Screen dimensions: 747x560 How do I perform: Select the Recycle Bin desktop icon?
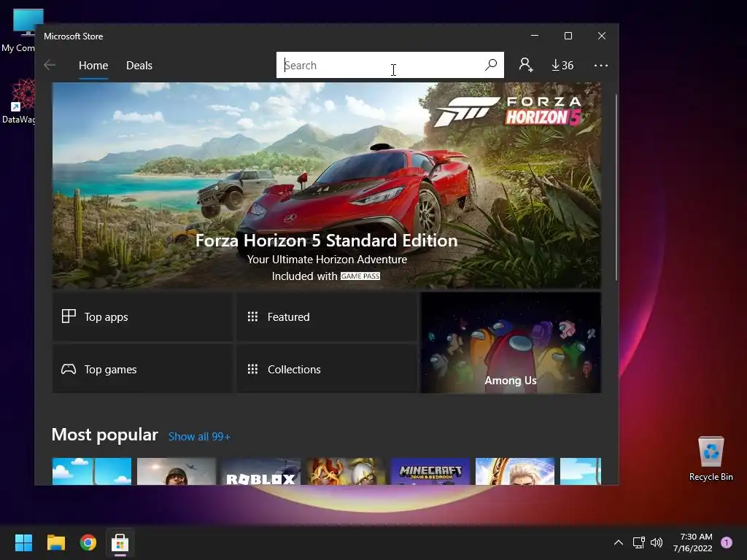pos(711,459)
